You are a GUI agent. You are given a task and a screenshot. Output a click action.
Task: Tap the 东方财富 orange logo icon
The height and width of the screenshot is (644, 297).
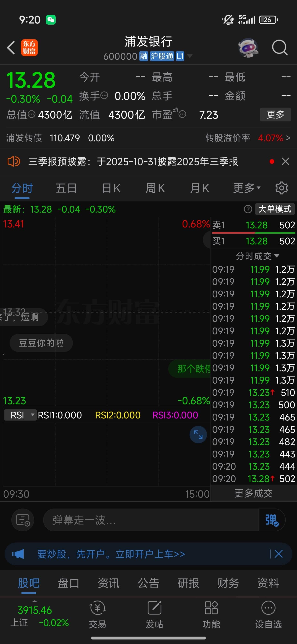[29, 47]
